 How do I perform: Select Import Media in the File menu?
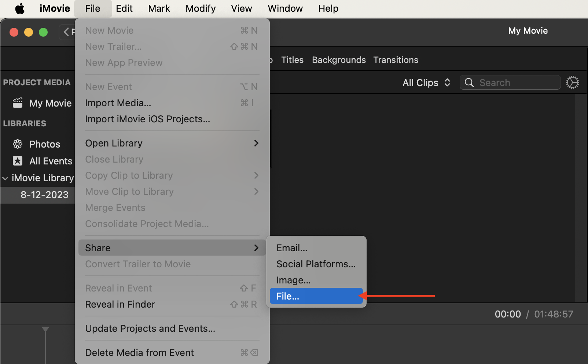(x=118, y=103)
